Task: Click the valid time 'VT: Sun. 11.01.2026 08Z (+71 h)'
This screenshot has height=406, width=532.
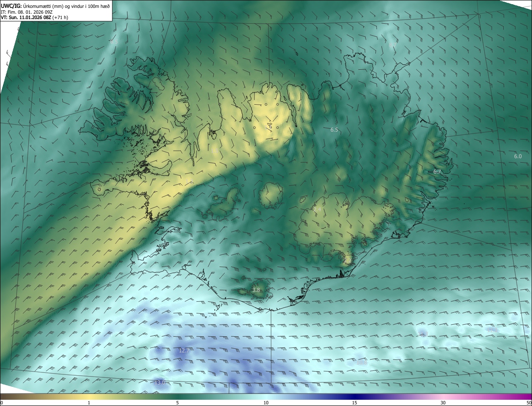Action: click(x=34, y=17)
